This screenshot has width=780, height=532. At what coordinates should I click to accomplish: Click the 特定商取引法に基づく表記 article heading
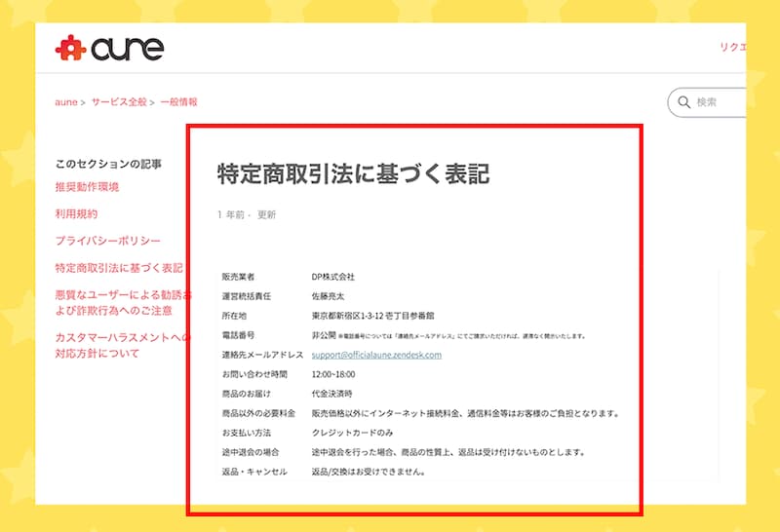tap(352, 173)
